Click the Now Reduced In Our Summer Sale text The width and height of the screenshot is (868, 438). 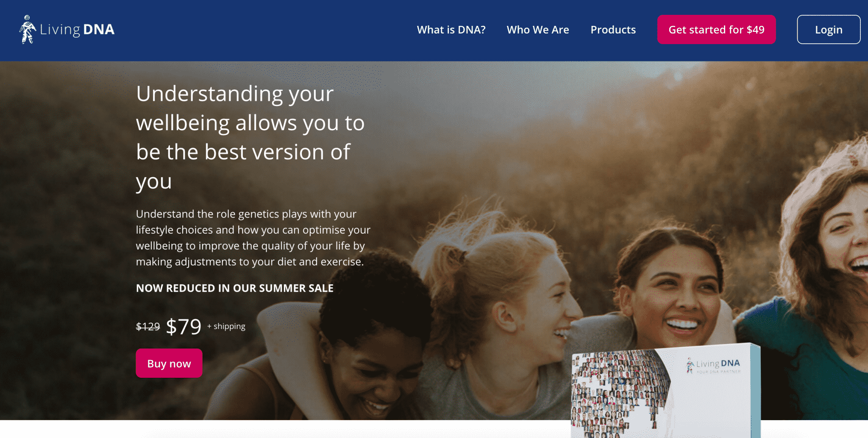tap(235, 288)
